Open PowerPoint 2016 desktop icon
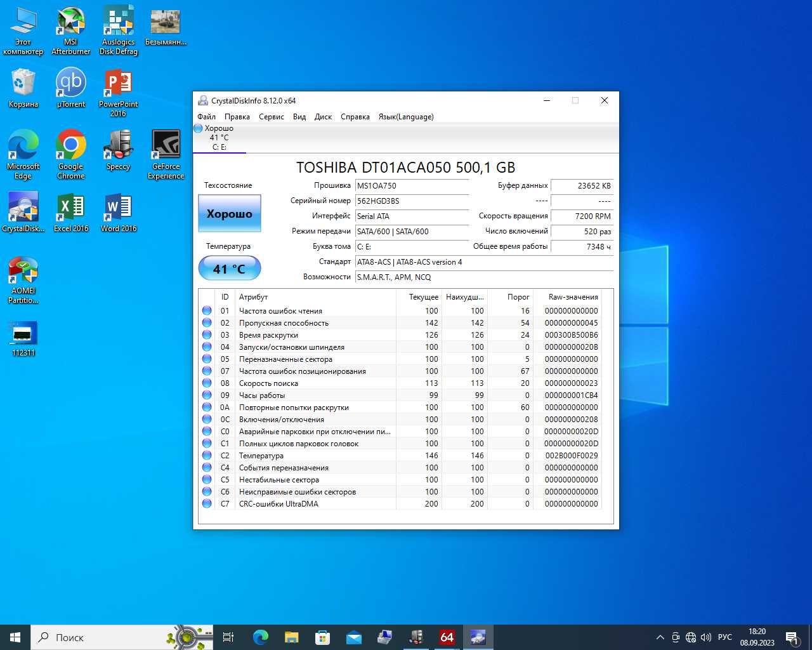This screenshot has height=650, width=812. [119, 93]
